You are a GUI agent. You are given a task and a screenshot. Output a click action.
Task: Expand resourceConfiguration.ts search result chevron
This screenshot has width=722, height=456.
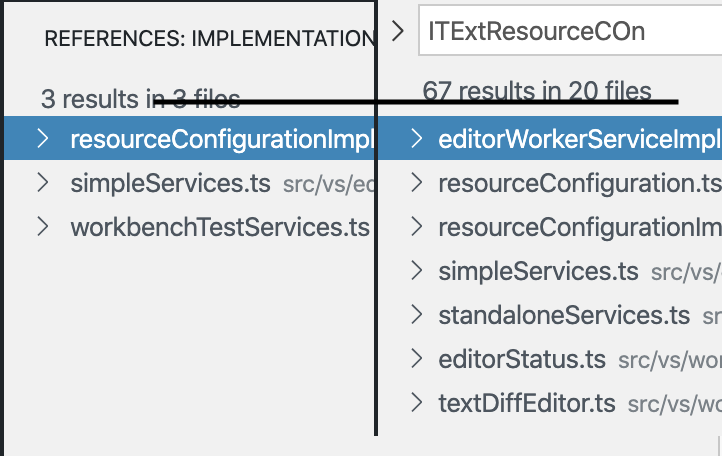[416, 182]
